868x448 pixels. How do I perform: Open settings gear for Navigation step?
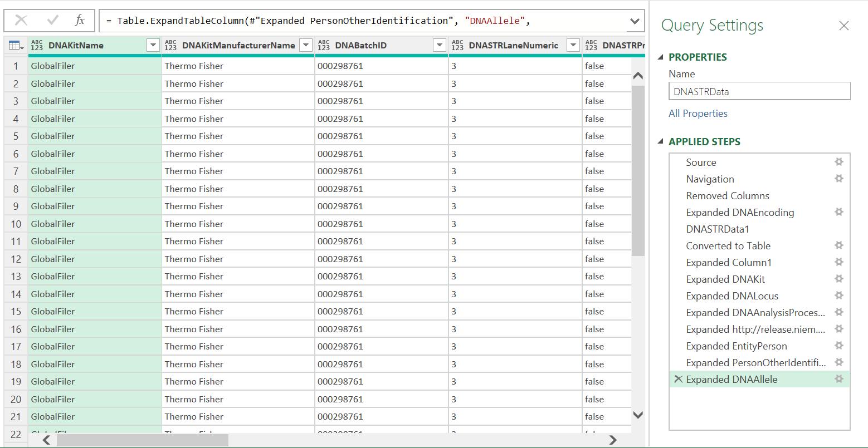(x=838, y=179)
